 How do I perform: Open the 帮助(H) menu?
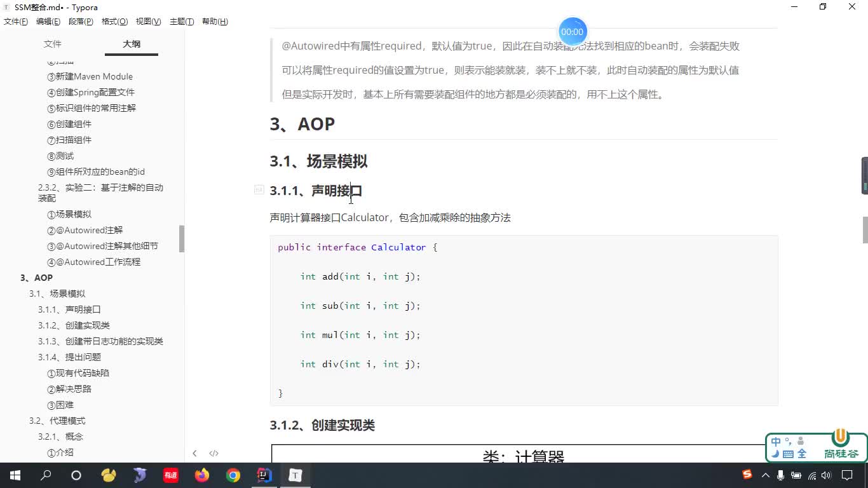(215, 22)
